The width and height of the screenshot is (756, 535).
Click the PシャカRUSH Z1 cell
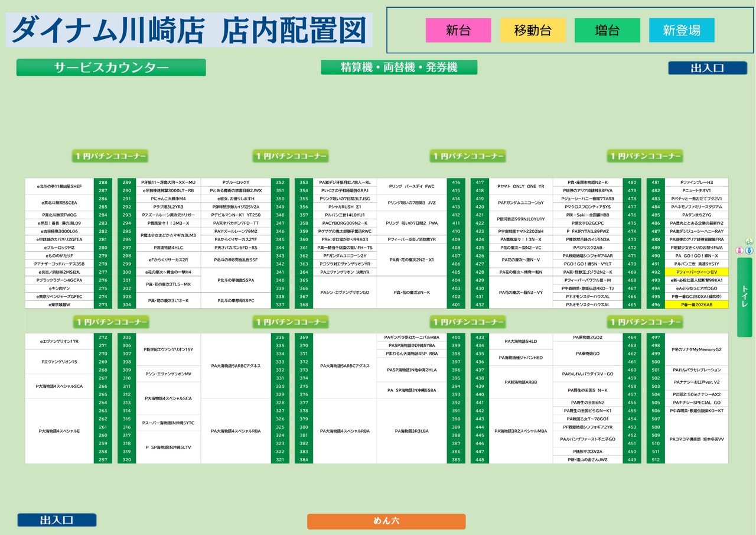tap(345, 207)
